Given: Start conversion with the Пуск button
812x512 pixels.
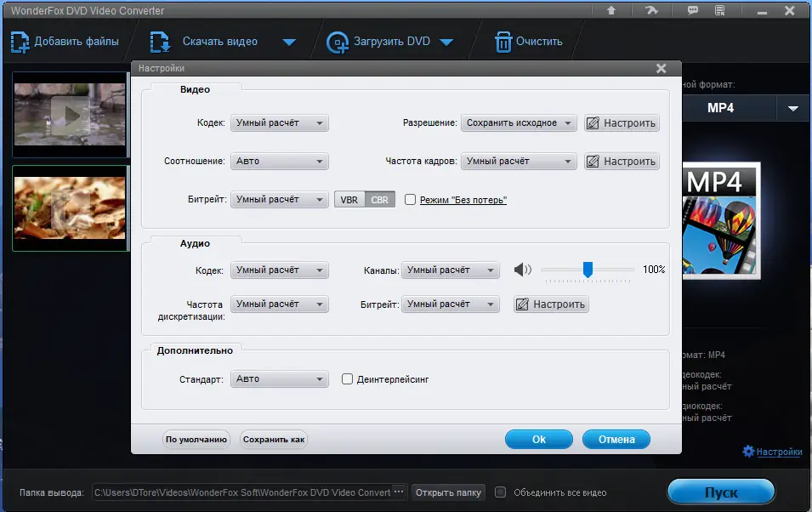Looking at the screenshot, I should 721,492.
